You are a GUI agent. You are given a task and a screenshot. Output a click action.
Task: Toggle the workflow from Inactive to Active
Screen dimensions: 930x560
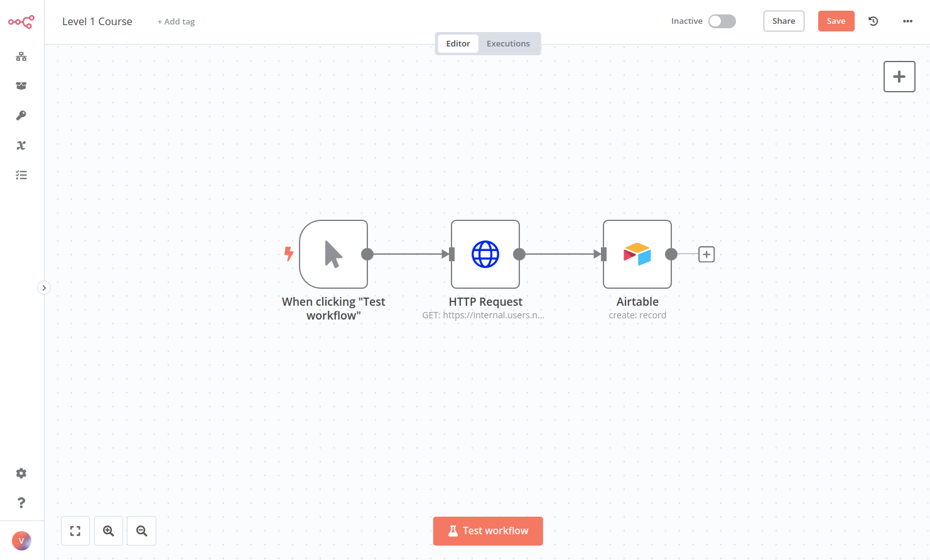[x=722, y=21]
